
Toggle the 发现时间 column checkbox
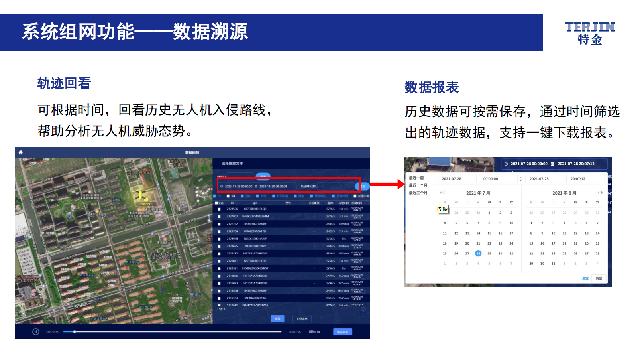334,196
